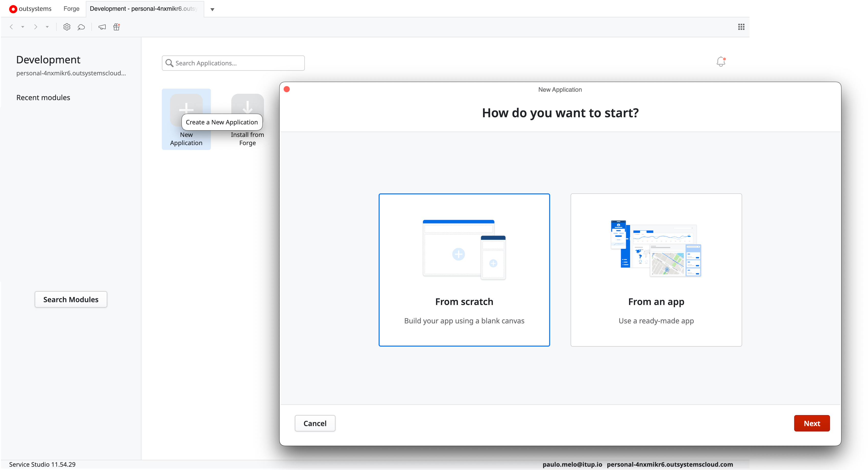Click the 'Build your app using a blank canvas' text
The image size is (868, 470).
(464, 321)
